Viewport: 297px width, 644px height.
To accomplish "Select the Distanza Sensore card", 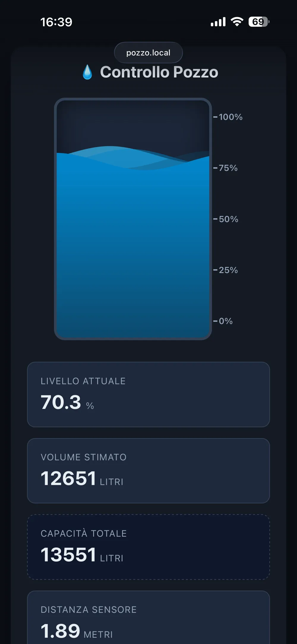I will [x=148, y=617].
